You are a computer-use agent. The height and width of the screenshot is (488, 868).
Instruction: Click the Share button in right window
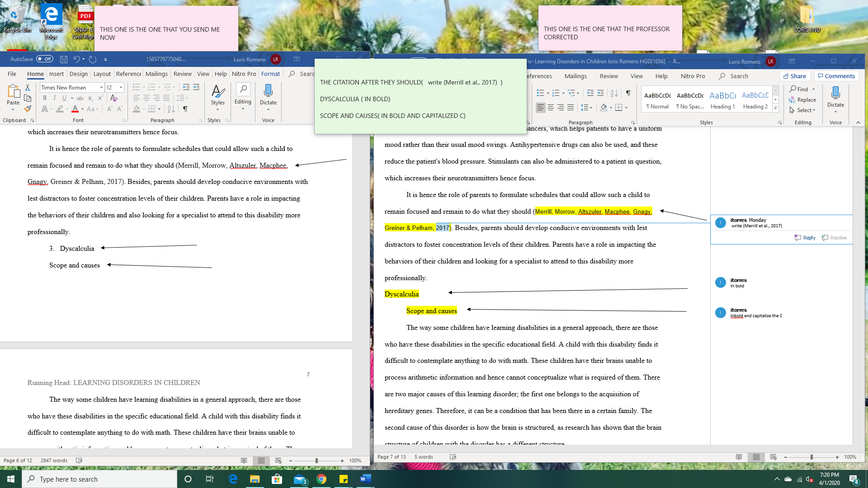coord(795,76)
